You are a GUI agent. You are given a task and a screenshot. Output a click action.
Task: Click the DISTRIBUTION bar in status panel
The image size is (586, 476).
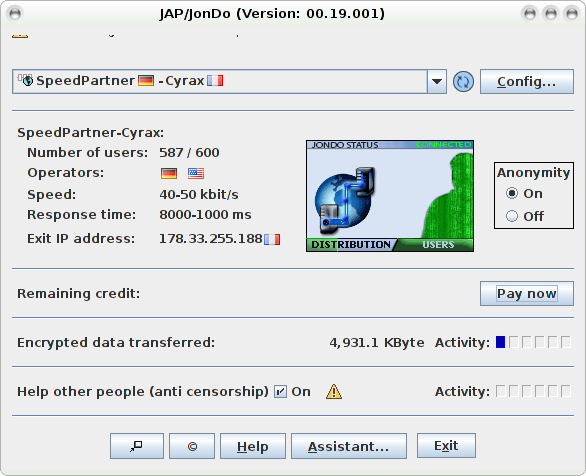351,245
